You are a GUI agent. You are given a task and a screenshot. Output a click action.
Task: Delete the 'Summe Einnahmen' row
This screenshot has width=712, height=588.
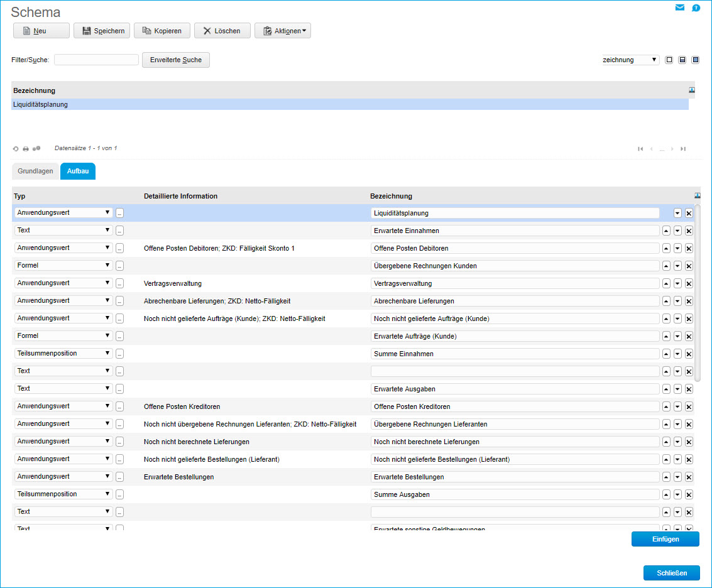click(x=689, y=354)
